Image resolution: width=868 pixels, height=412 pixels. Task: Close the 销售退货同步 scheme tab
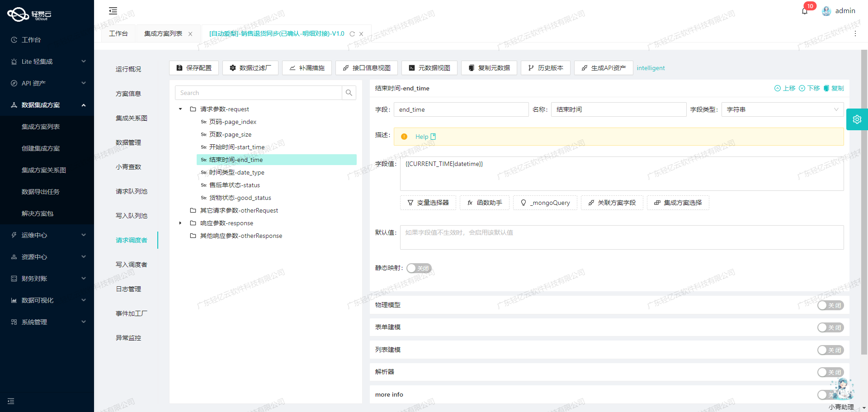[361, 34]
